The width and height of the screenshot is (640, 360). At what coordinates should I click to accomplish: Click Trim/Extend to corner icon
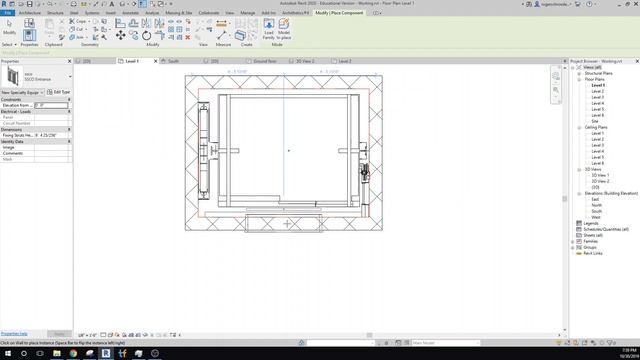click(x=160, y=36)
